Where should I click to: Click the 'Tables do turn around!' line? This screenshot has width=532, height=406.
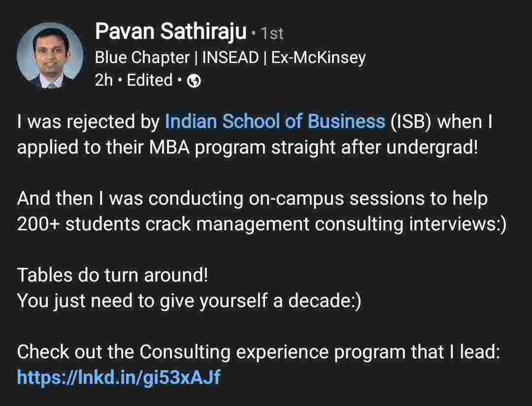point(113,275)
